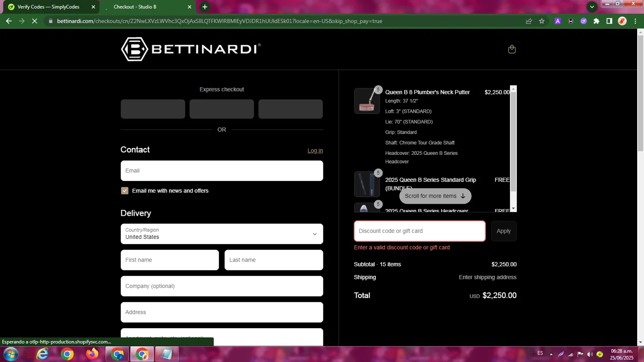Open the Country/Region dropdown

pyautogui.click(x=222, y=234)
